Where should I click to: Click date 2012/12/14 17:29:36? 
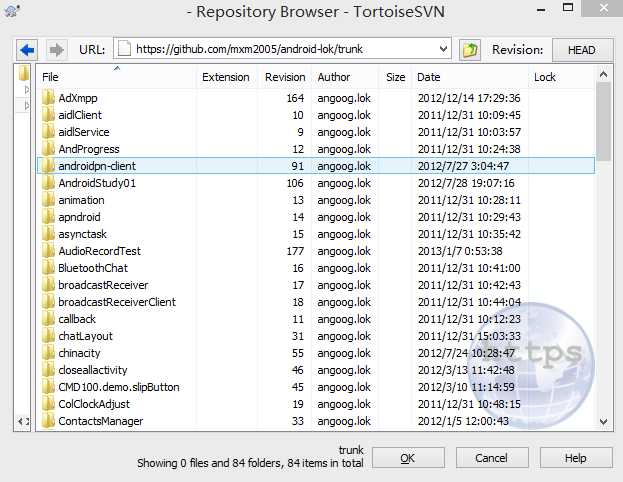coord(469,98)
